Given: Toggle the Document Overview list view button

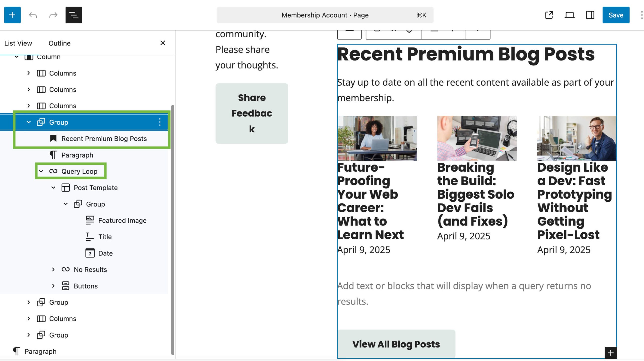Looking at the screenshot, I should tap(74, 15).
